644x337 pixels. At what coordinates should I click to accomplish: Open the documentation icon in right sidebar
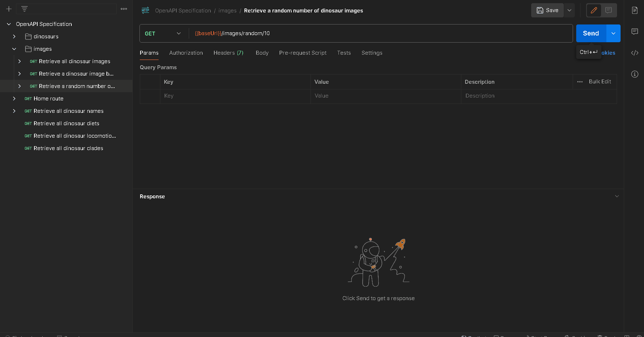click(635, 10)
